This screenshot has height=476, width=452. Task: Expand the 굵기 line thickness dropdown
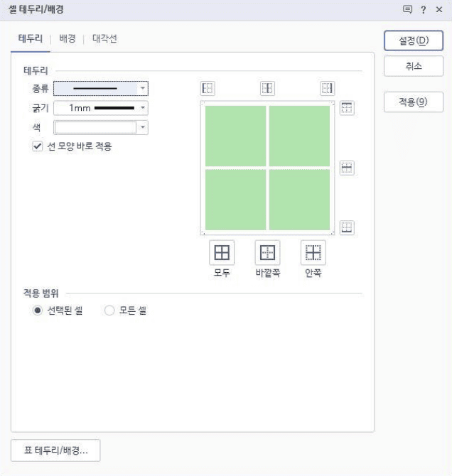click(143, 108)
